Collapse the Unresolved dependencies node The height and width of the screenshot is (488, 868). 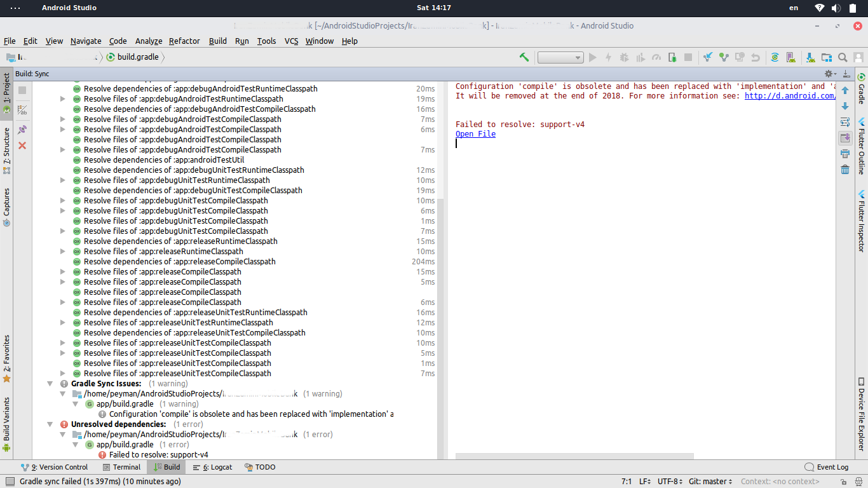pos(50,424)
